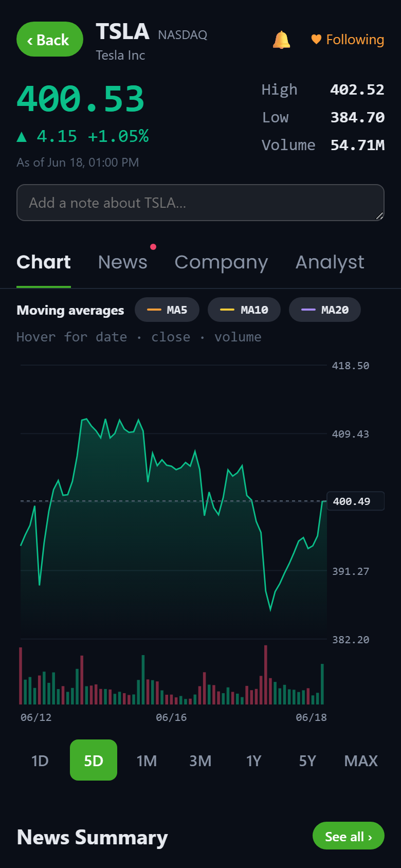Choose the 3M chart range
The image size is (401, 868).
(200, 760)
